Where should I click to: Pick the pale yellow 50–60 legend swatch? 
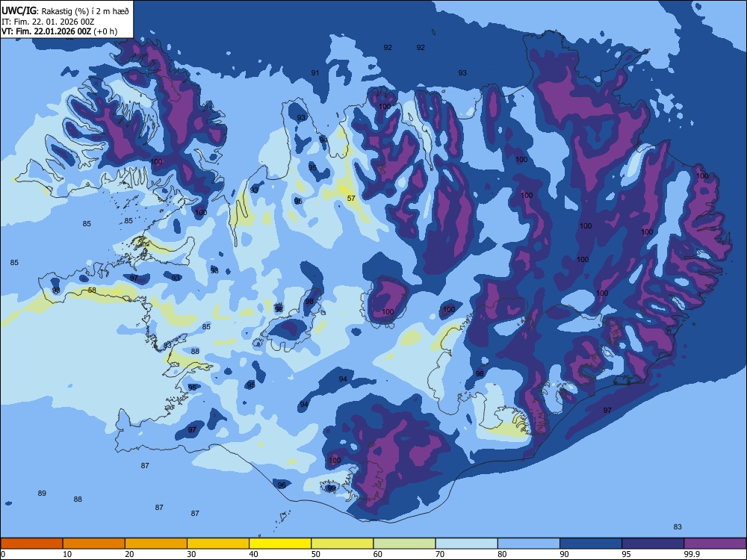342,544
